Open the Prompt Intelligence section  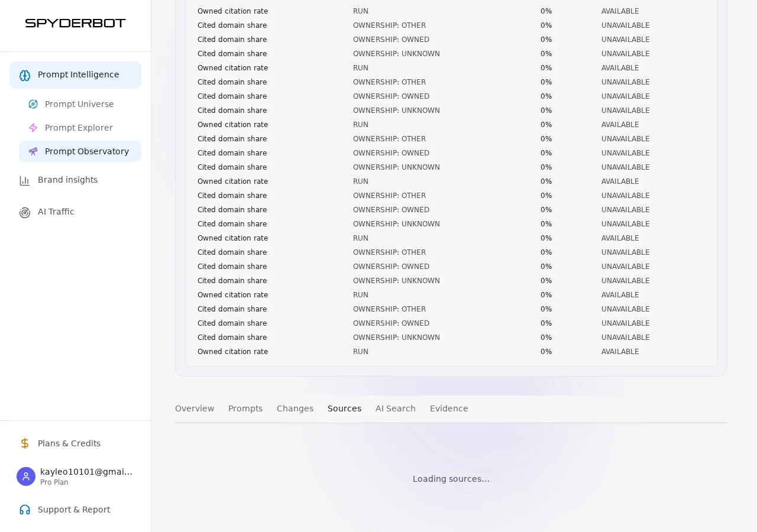click(x=75, y=75)
